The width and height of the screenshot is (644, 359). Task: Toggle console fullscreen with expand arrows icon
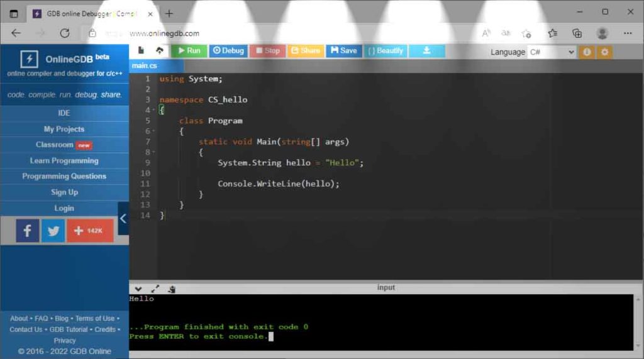[x=155, y=289]
